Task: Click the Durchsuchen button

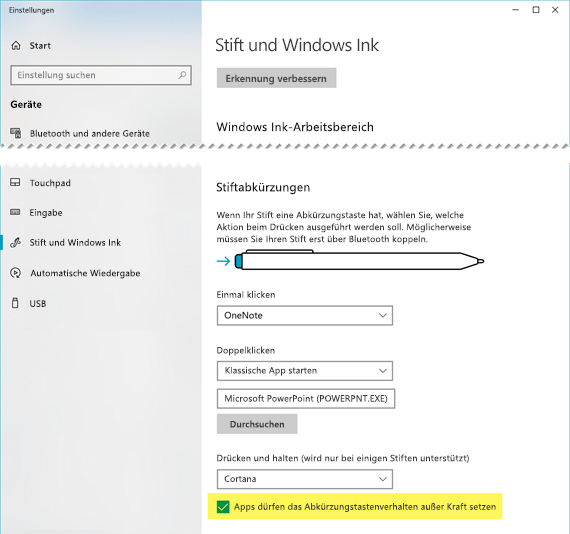Action: [x=257, y=424]
